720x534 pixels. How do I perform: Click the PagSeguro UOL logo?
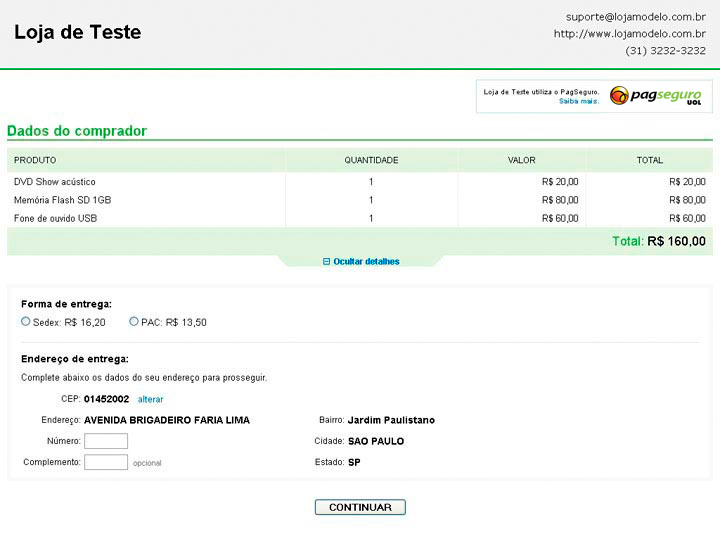pyautogui.click(x=655, y=96)
